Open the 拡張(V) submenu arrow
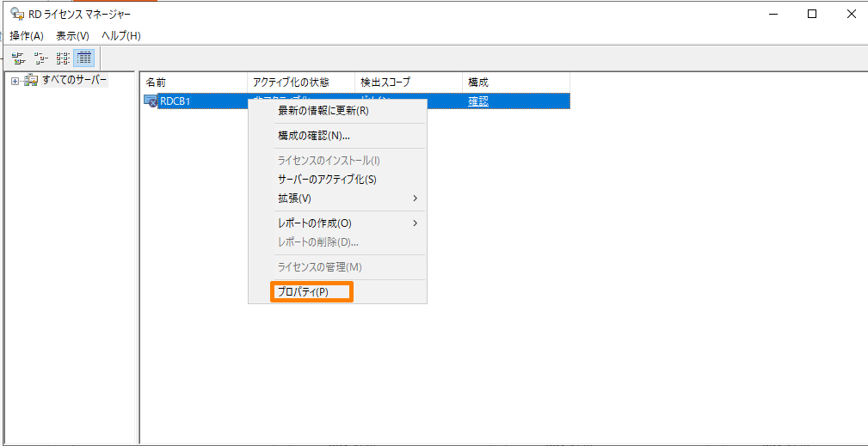This screenshot has width=868, height=446. (x=416, y=198)
